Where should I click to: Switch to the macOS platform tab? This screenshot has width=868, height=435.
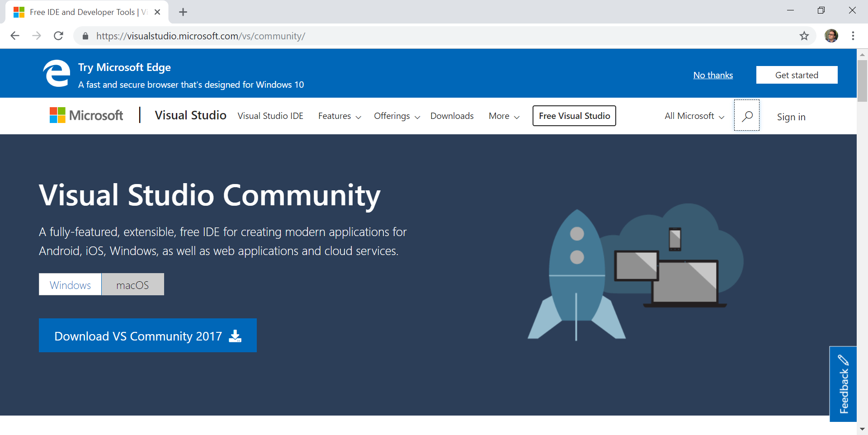point(132,284)
